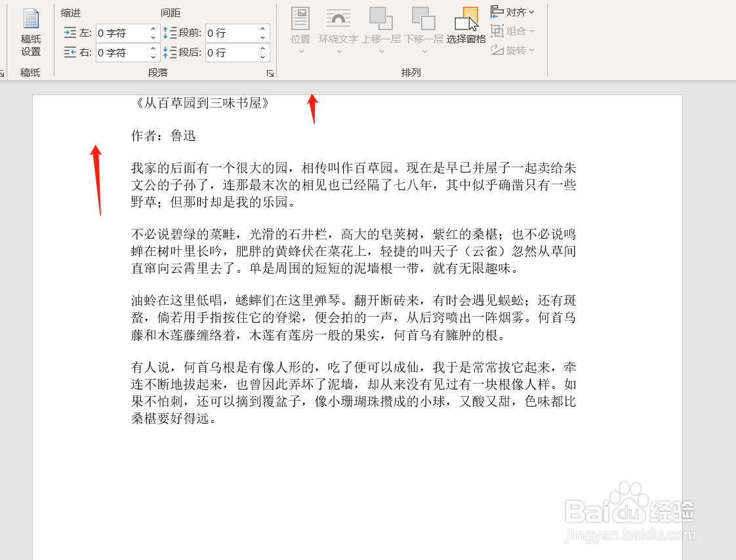
Task: Click the 组合 group icon
Action: pyautogui.click(x=497, y=31)
